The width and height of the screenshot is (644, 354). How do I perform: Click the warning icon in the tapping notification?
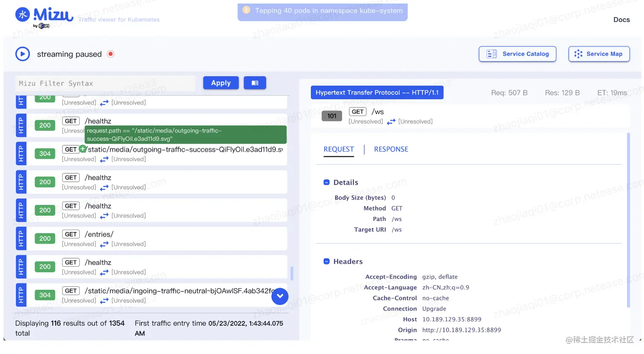point(246,10)
